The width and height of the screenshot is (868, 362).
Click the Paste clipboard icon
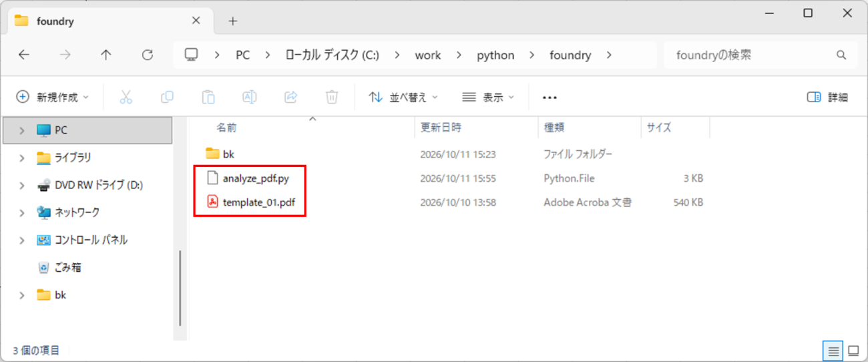tap(208, 98)
